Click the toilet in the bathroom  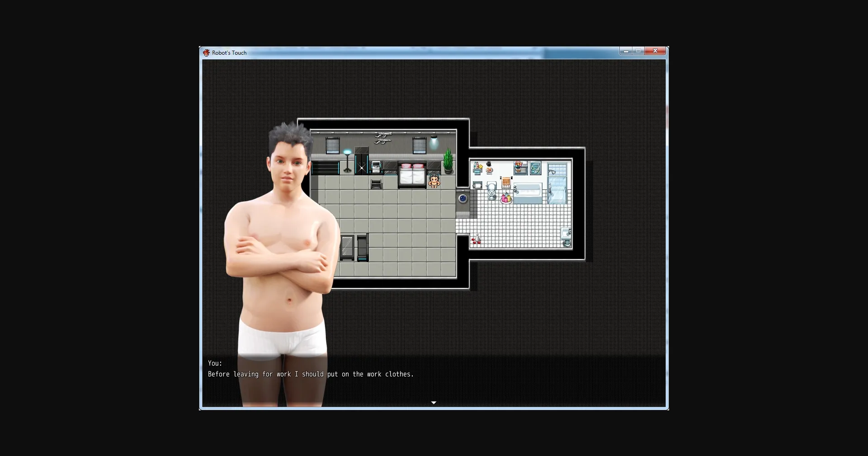tap(492, 190)
